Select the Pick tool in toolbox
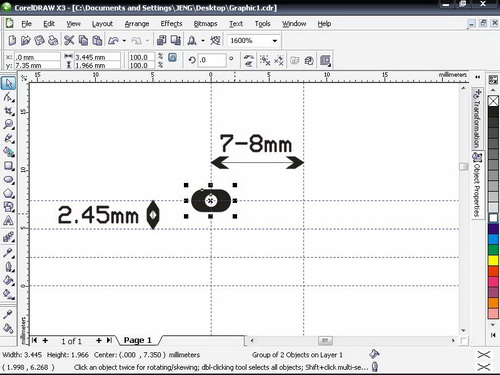This screenshot has width=500, height=375. 8,83
